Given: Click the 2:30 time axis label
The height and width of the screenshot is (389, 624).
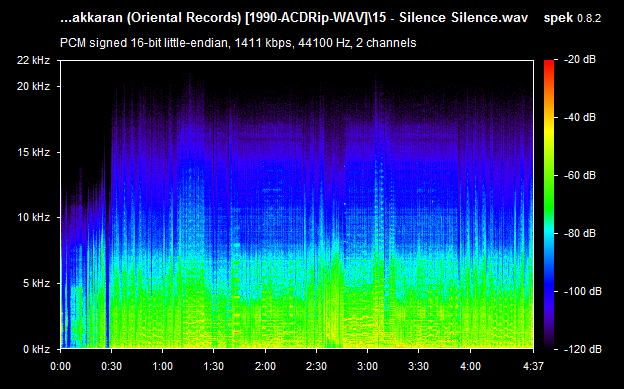Looking at the screenshot, I should point(316,366).
